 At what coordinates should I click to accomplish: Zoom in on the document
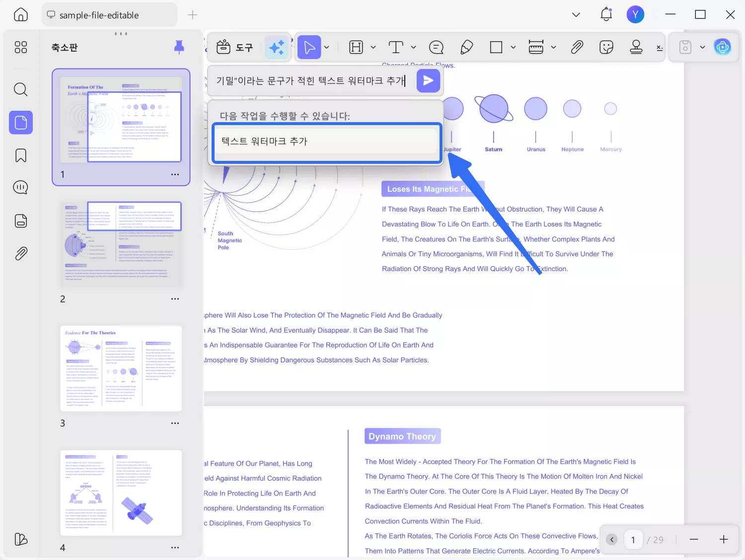click(724, 540)
